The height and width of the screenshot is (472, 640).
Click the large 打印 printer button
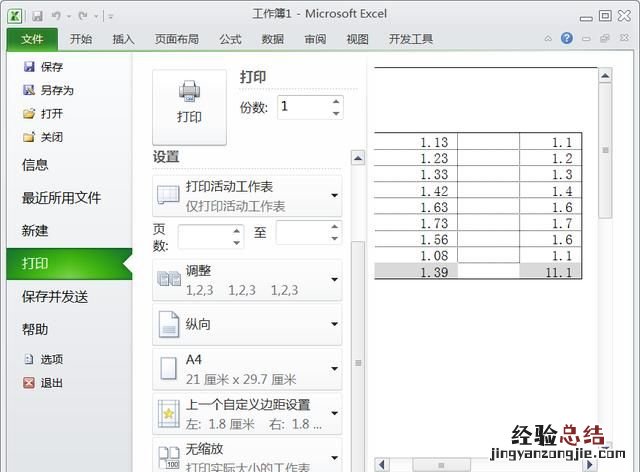(189, 107)
